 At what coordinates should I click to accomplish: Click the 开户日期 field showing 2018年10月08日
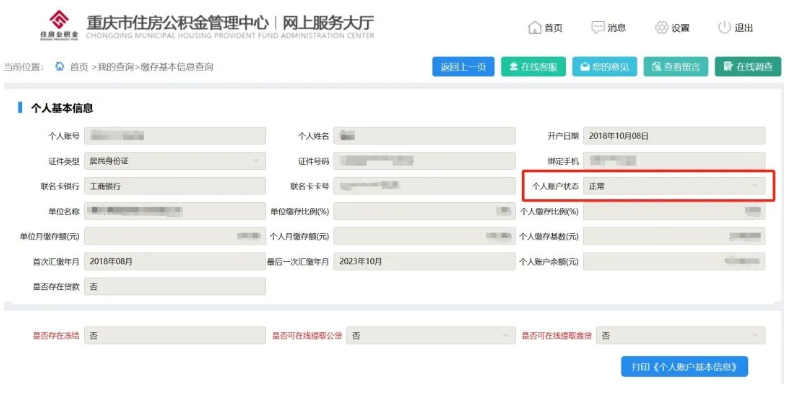(674, 136)
